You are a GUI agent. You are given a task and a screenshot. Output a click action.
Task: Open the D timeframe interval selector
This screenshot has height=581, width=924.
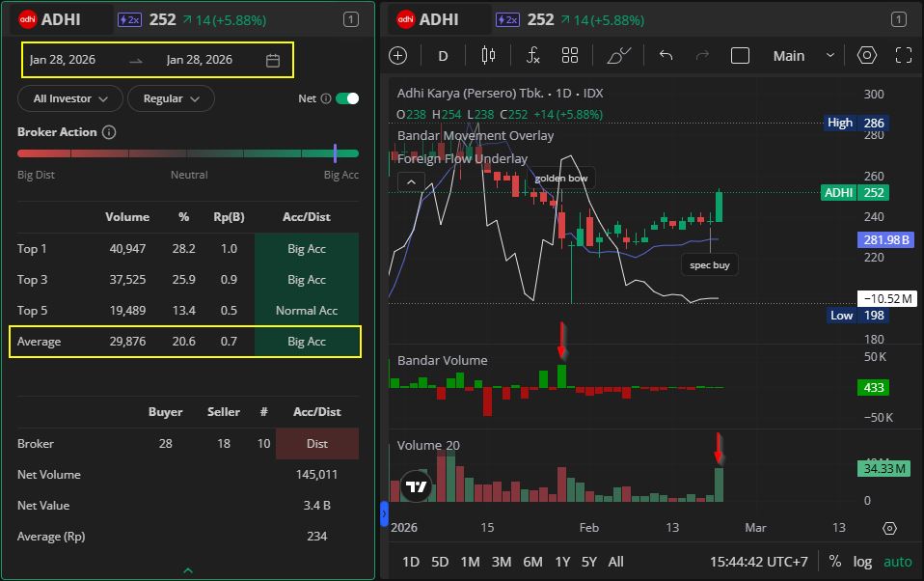pos(443,55)
